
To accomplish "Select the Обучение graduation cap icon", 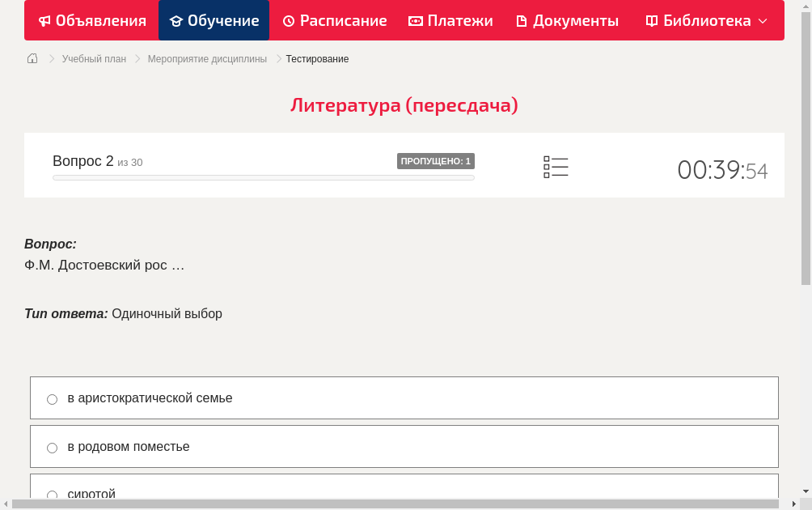I will pyautogui.click(x=178, y=20).
